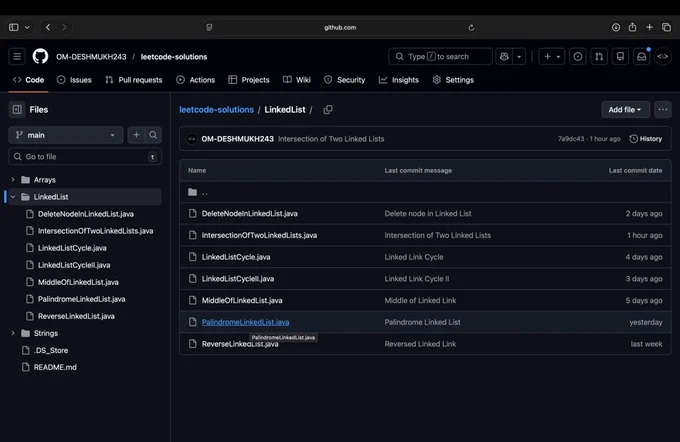Reload the github.com page

coord(471,28)
